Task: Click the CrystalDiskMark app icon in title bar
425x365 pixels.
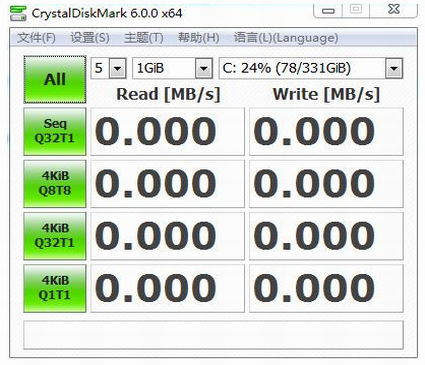Action: pos(18,13)
